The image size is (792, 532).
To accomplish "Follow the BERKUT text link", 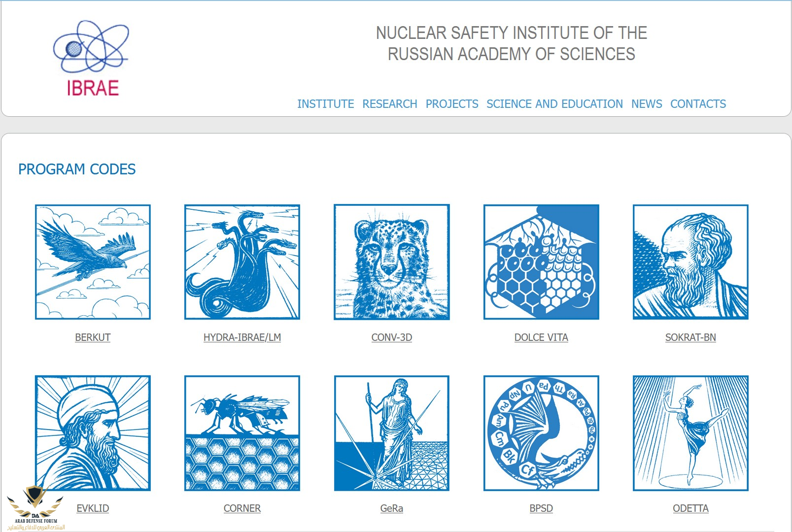I will click(93, 337).
